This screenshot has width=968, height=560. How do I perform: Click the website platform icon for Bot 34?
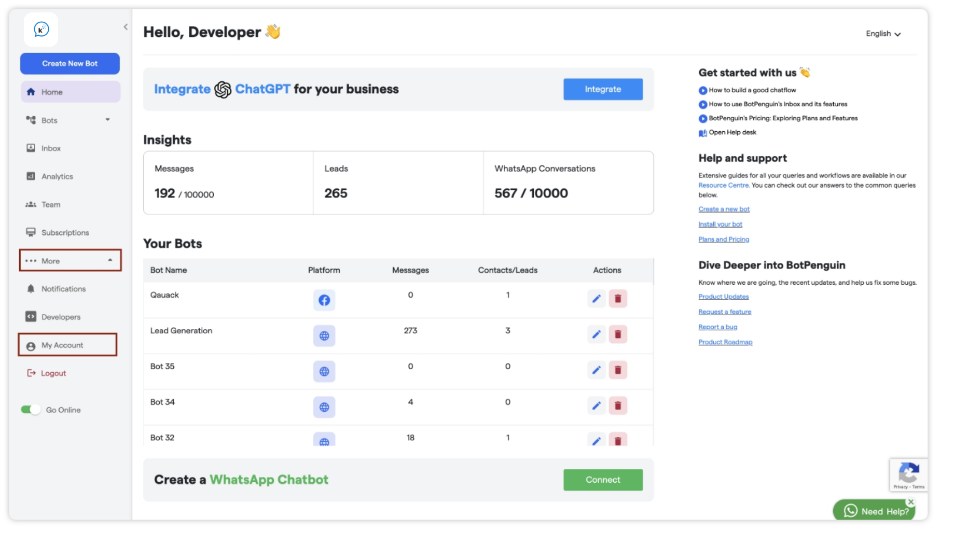(x=324, y=407)
